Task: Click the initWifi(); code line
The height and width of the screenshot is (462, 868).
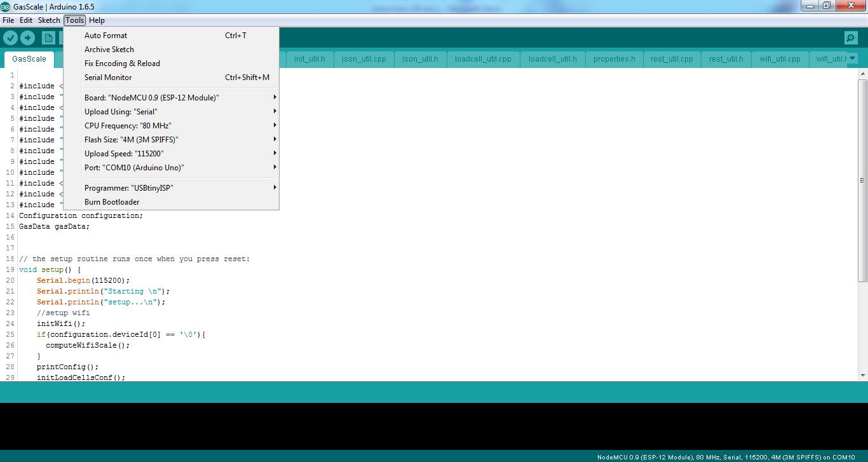Action: (x=61, y=323)
